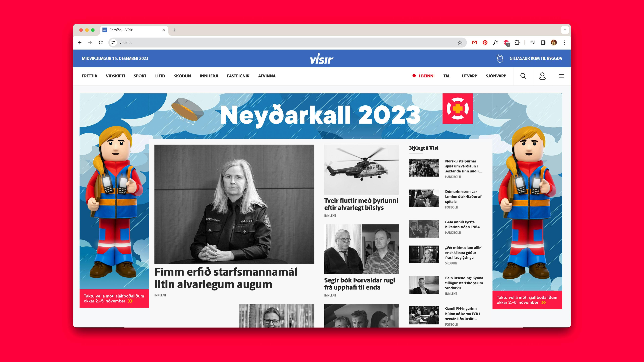Open site information in address bar

(114, 42)
